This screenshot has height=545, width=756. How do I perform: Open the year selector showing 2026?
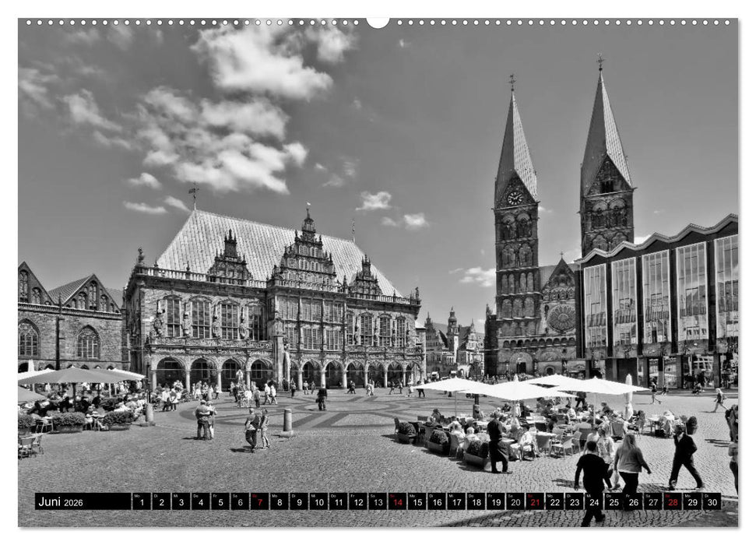(x=75, y=502)
